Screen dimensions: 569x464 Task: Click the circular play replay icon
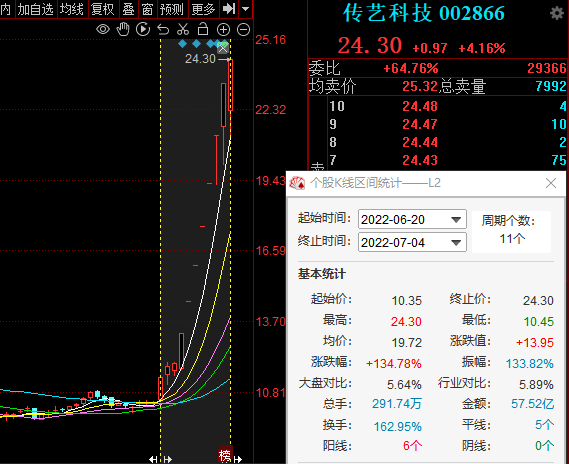[x=143, y=29]
